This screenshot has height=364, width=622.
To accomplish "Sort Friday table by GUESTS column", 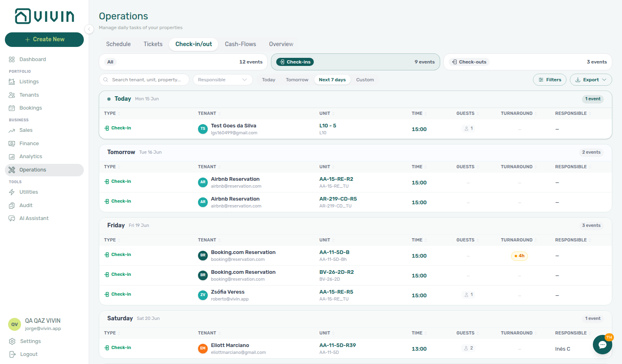I will coord(468,240).
